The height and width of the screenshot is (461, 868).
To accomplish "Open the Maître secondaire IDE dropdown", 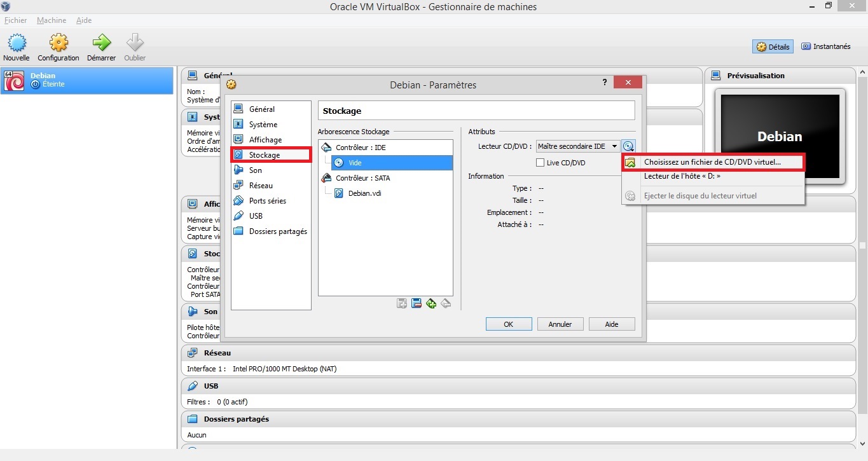I will [577, 146].
